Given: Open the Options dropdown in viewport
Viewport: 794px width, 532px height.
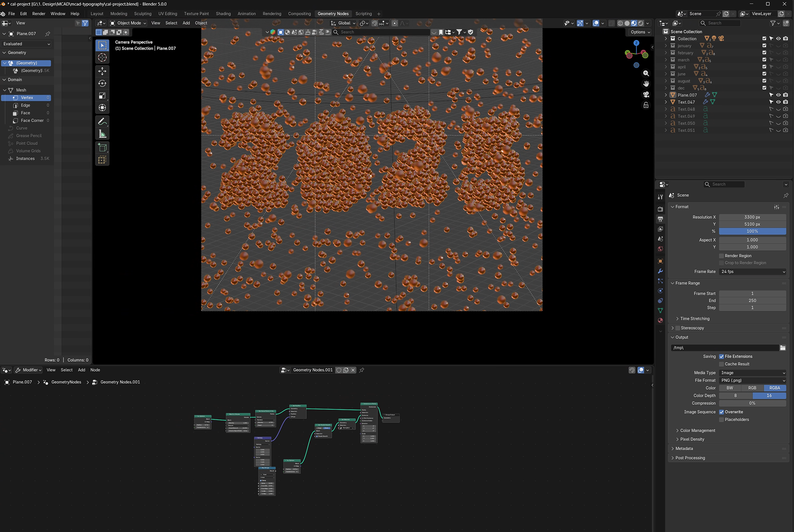Looking at the screenshot, I should pos(640,32).
